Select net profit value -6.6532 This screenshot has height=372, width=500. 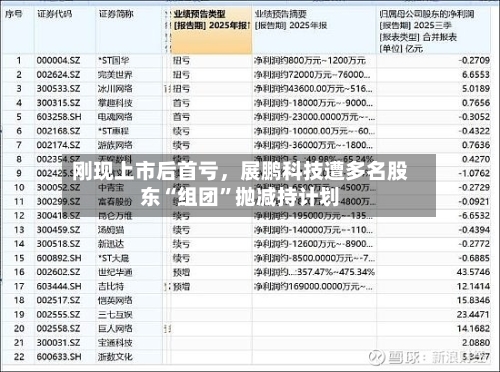click(474, 216)
